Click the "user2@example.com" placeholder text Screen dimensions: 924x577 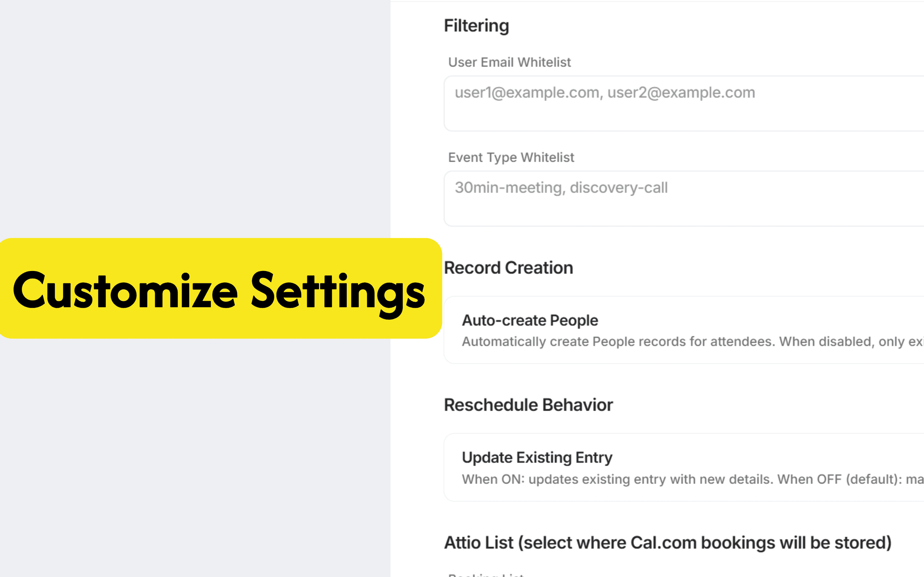681,93
